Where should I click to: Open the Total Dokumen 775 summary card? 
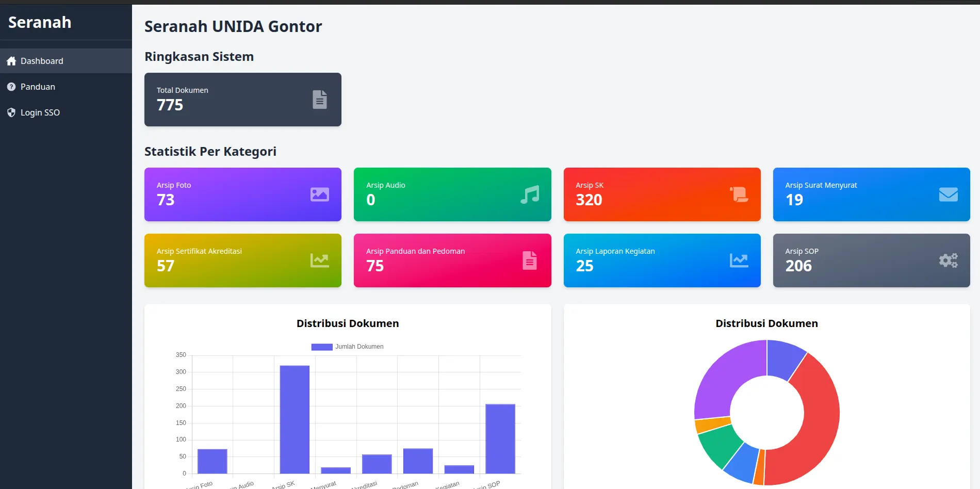pos(242,100)
